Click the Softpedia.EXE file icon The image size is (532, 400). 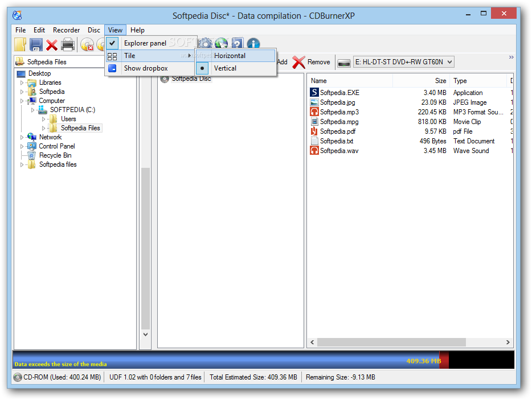(314, 92)
